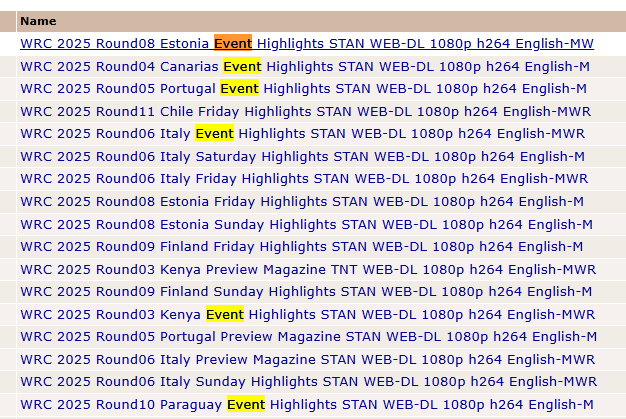
Task: Open the Round08 Estonia Friday Highlights link
Action: coord(302,202)
